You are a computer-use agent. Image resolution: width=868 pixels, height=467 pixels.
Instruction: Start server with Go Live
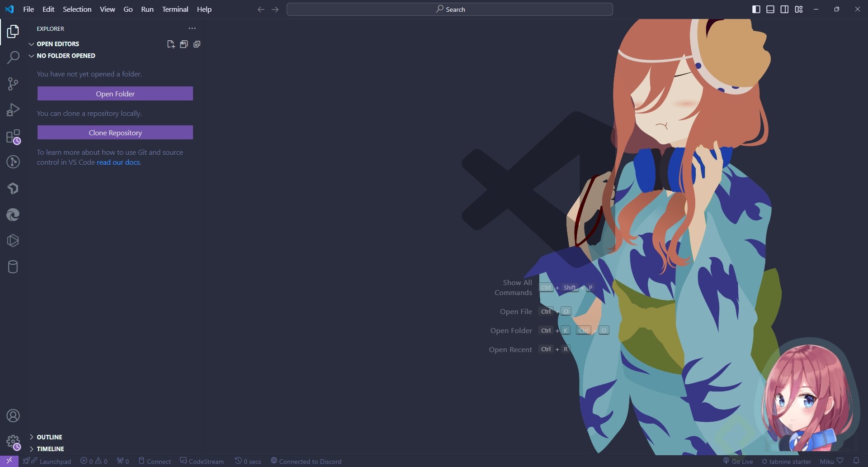(738, 461)
